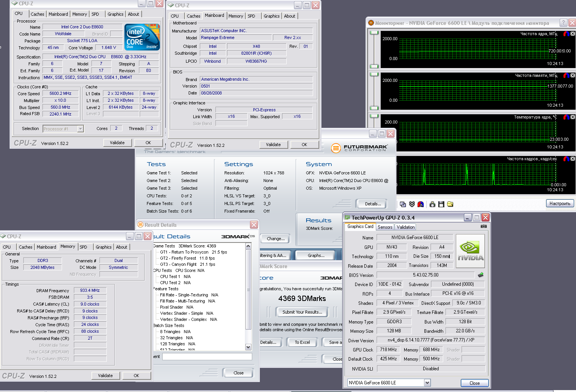The image size is (576, 392).
Task: Click the lower slider handle of core clock graph
Action: point(374,67)
